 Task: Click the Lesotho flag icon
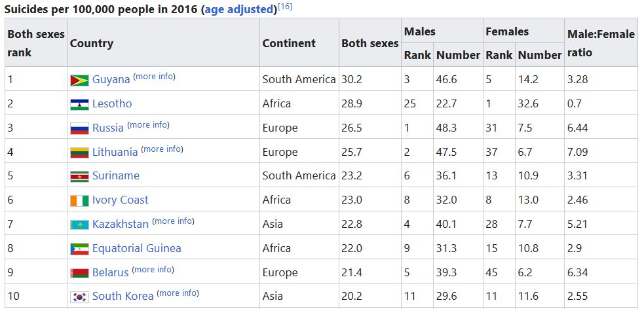[79, 105]
